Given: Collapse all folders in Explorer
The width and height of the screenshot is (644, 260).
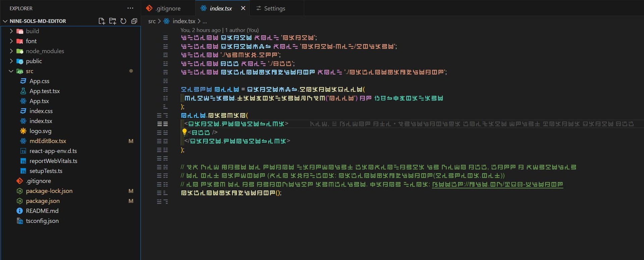Looking at the screenshot, I should pyautogui.click(x=134, y=21).
